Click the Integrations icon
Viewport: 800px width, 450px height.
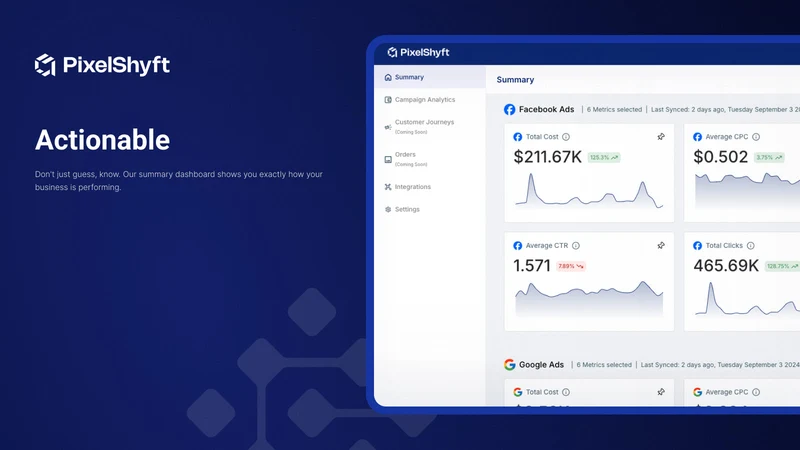click(388, 187)
